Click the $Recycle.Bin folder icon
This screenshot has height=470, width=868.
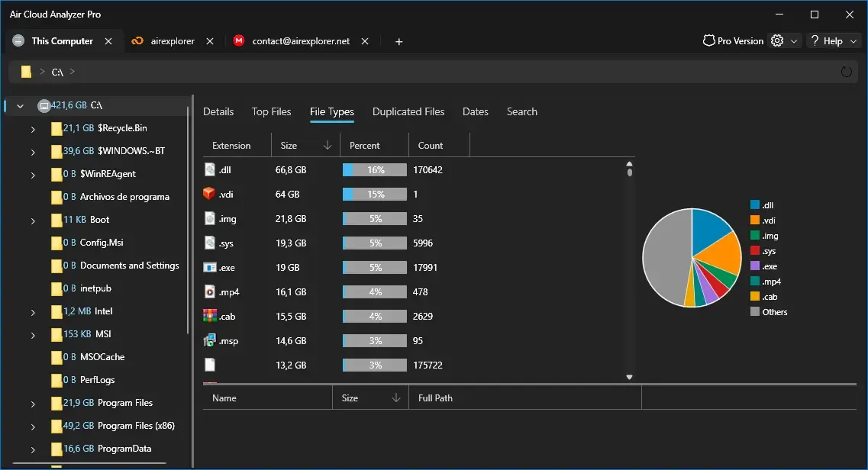56,129
